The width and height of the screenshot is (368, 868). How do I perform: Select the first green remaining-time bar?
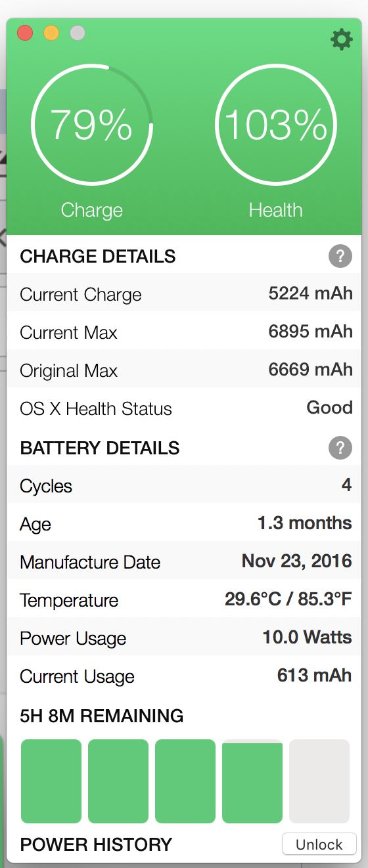point(51,781)
